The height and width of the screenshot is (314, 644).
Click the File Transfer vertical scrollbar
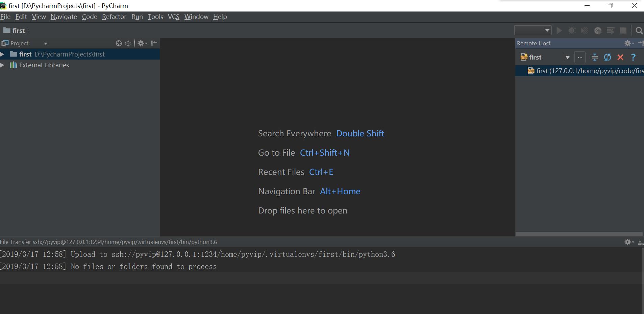(643, 281)
